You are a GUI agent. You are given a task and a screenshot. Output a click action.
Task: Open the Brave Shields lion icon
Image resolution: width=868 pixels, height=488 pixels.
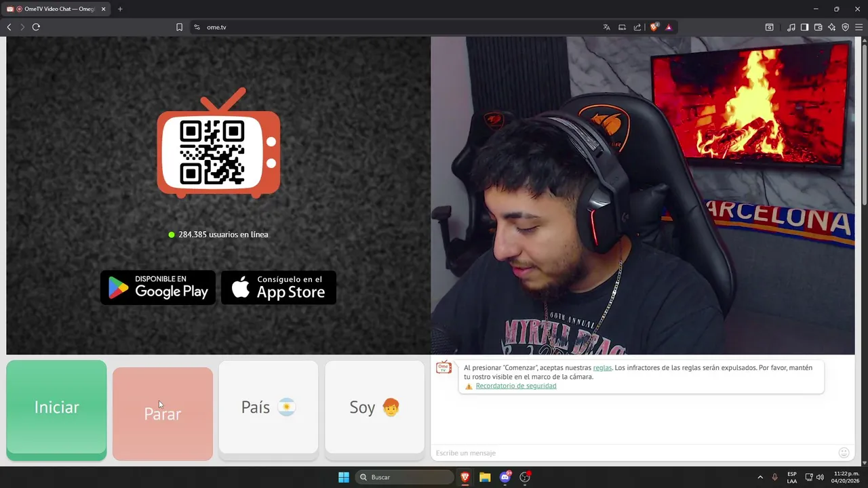(x=654, y=27)
